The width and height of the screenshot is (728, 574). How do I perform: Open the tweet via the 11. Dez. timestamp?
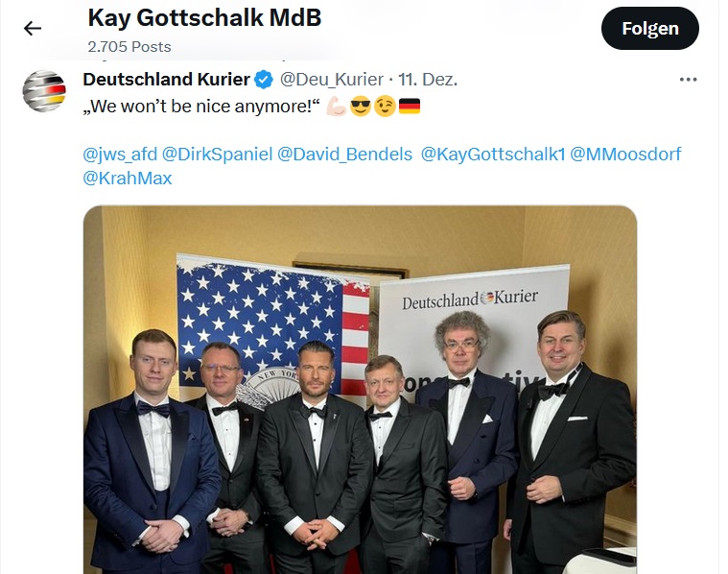(428, 80)
